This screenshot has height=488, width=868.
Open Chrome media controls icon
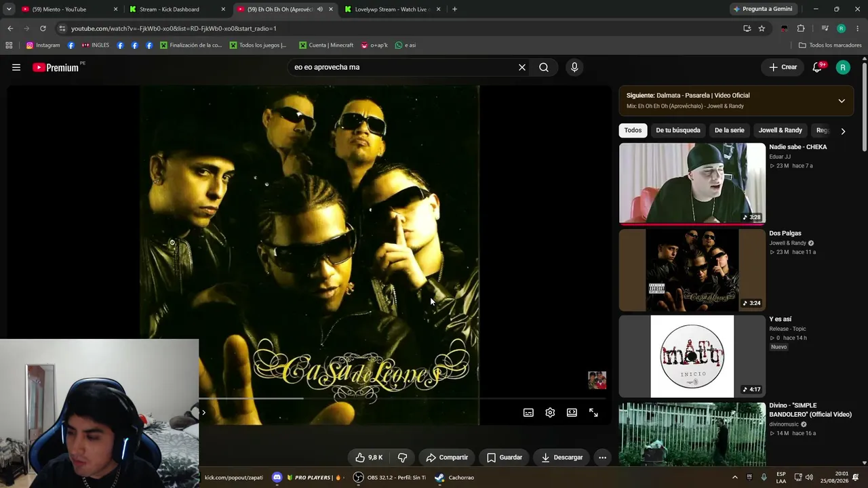[825, 28]
